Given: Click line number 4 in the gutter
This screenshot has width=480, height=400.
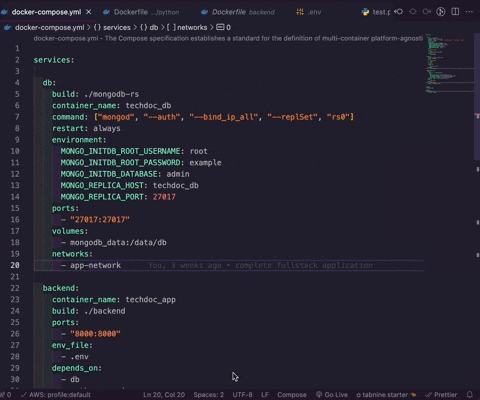Looking at the screenshot, I should point(17,83).
